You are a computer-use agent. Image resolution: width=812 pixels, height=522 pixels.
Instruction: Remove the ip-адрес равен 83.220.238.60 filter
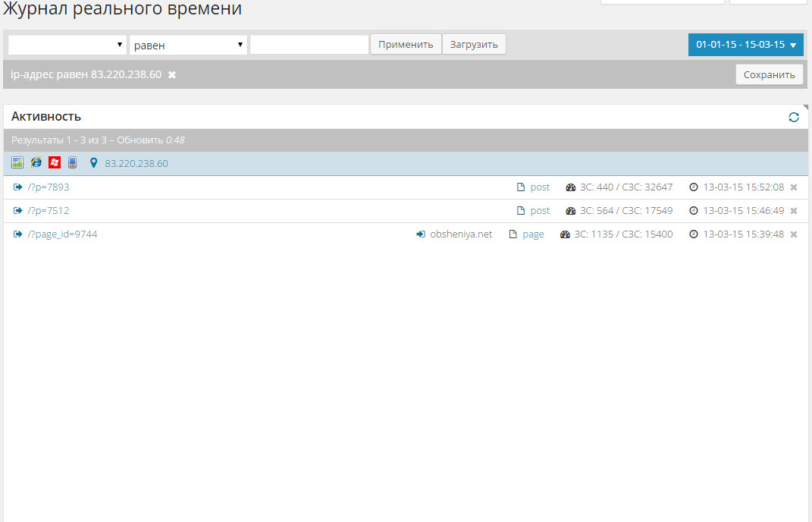pos(172,74)
